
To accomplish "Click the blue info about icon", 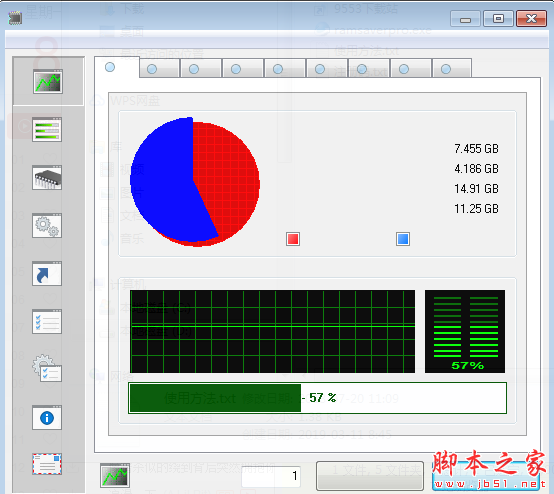I will coord(47,418).
